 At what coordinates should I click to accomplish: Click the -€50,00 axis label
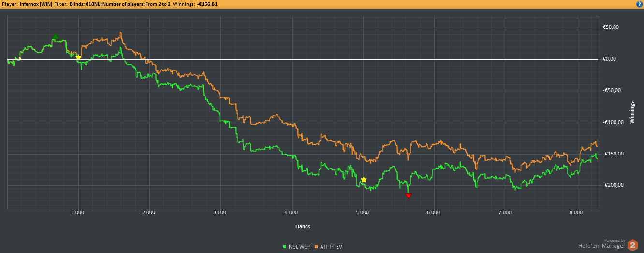611,91
